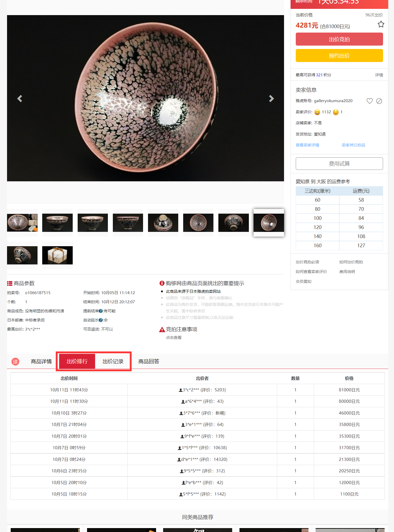Open 如何出价竞拍 help link
Screen dimensions: 394x532
point(351,262)
